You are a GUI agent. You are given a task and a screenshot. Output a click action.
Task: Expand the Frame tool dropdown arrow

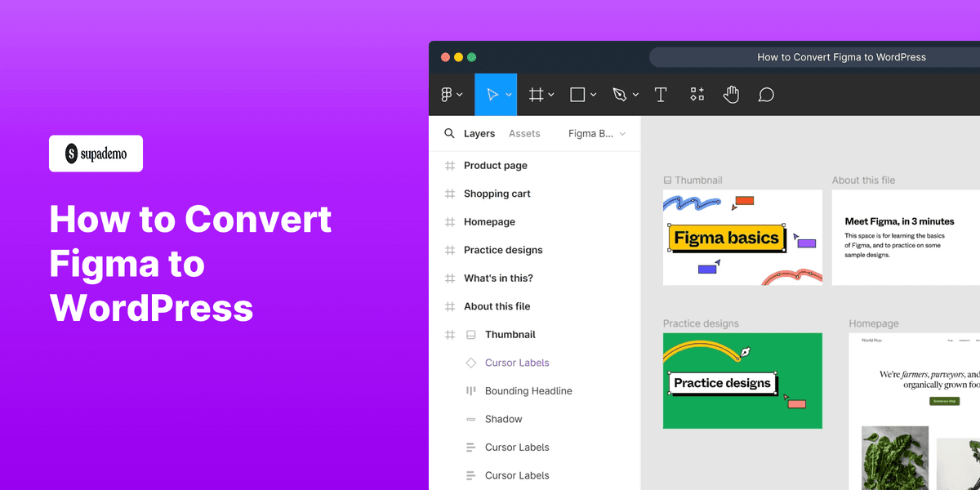coord(550,94)
